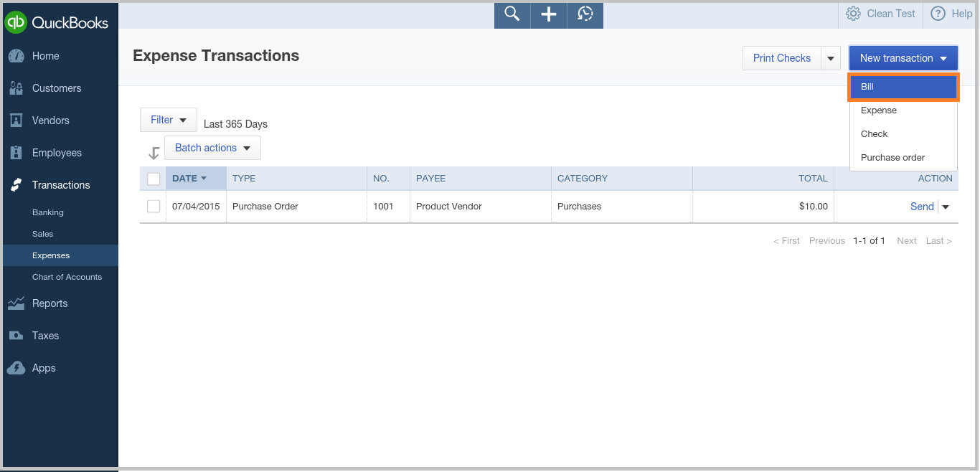Click the Help label
Screen dimensions: 980x472
[x=961, y=14]
